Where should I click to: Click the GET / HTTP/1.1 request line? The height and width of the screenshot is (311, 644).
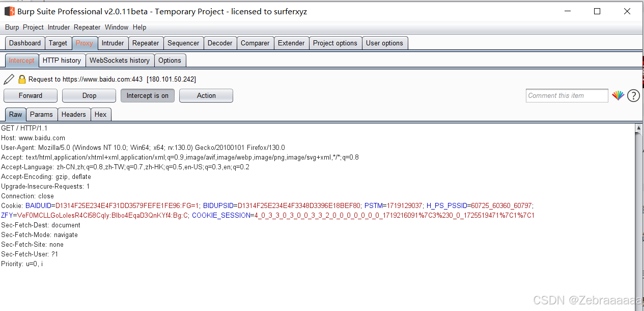24,128
